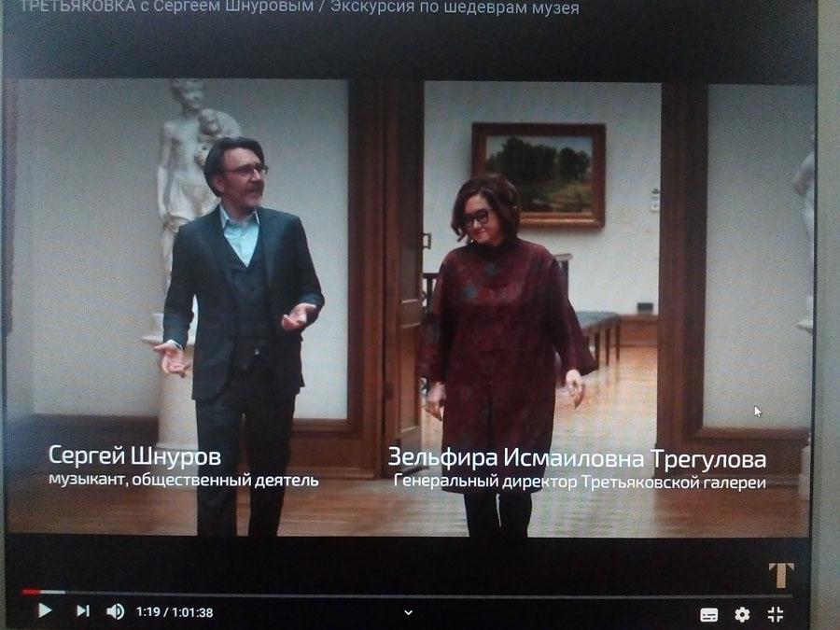Click the video title at the top

click(300, 7)
